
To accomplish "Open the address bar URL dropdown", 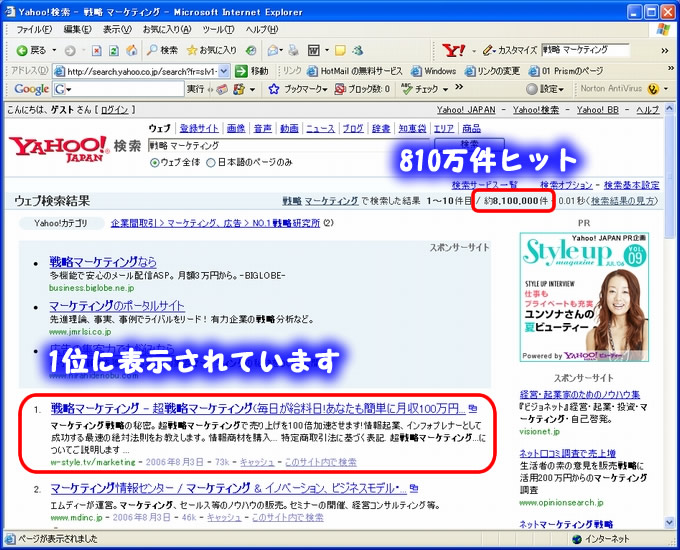I will pyautogui.click(x=224, y=71).
